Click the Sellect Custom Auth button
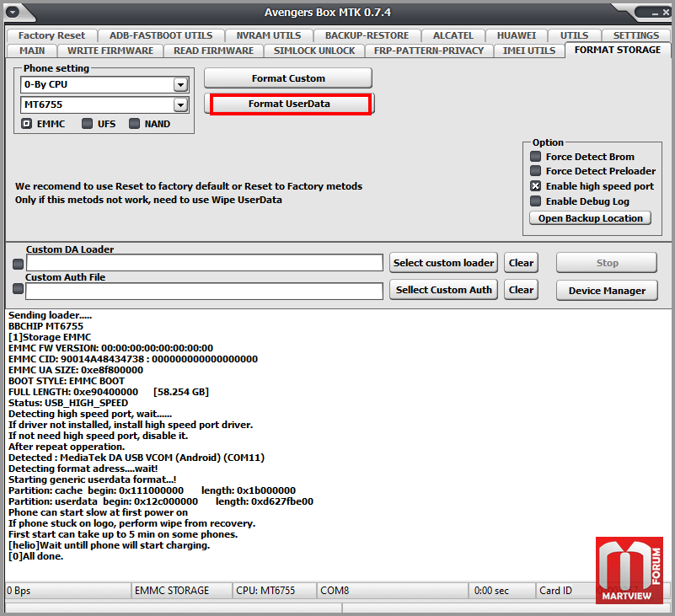The image size is (675, 616). (x=443, y=290)
